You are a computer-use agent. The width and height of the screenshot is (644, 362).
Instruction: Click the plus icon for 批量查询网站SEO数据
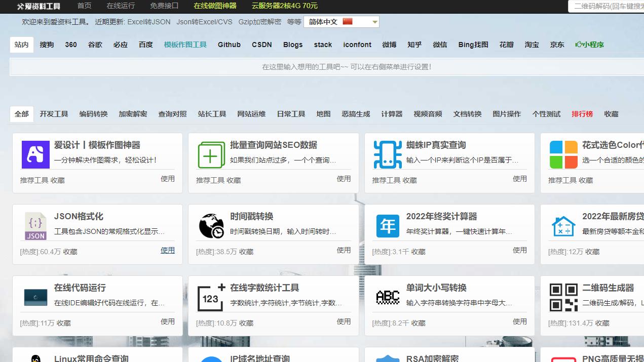pos(211,155)
